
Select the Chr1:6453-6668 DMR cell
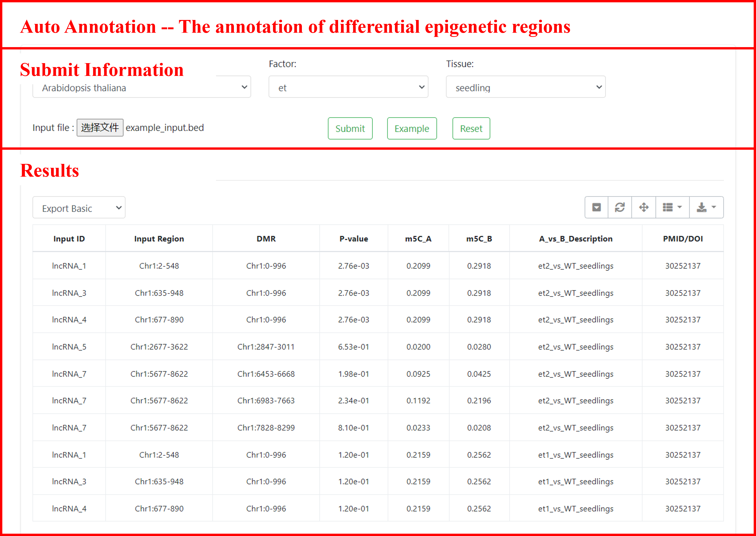tap(266, 374)
